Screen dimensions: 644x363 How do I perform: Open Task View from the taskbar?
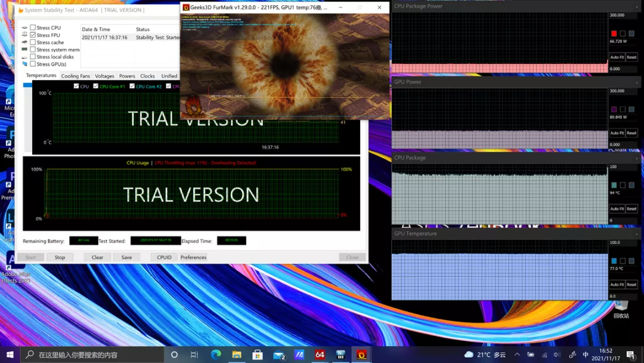point(194,355)
